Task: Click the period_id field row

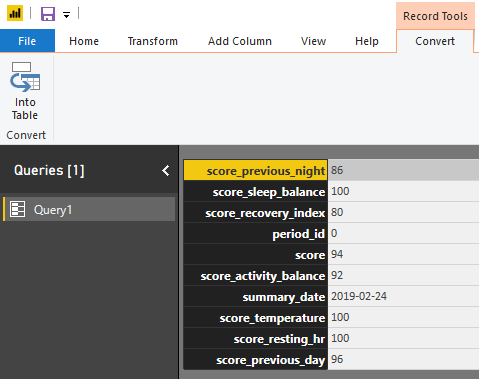Action: 331,233
